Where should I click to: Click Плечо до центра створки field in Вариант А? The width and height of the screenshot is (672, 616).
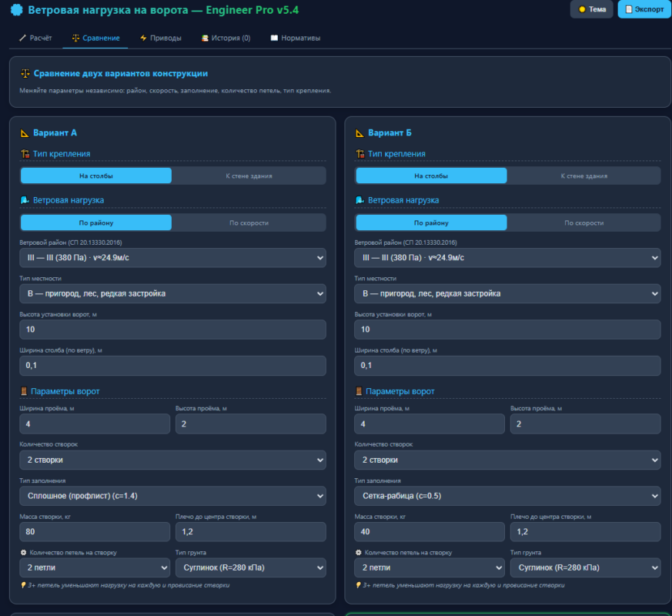(x=251, y=532)
